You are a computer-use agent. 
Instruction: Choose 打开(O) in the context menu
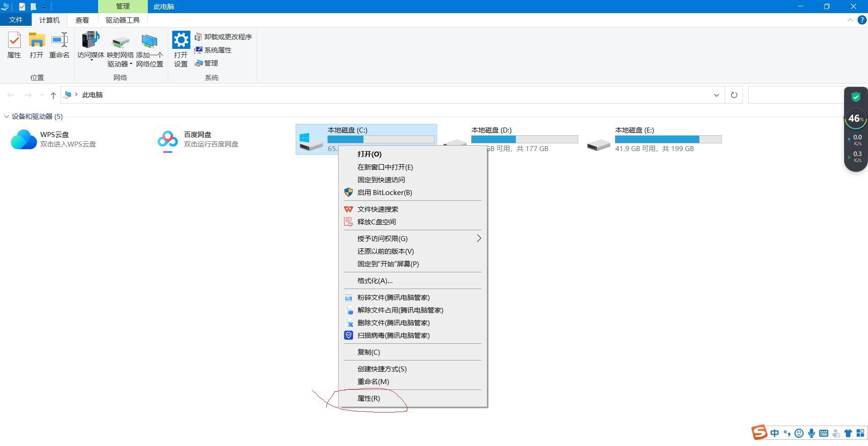(x=413, y=154)
